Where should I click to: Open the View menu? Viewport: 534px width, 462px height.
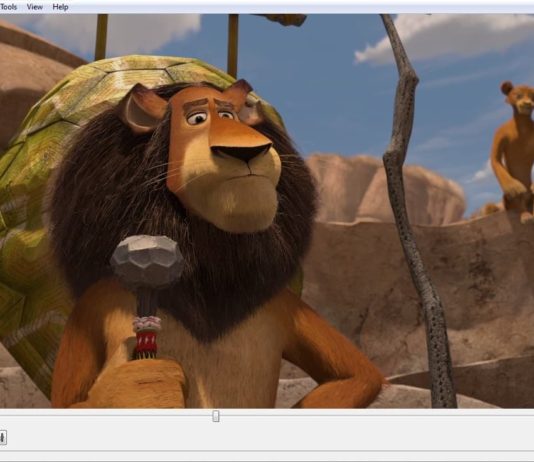35,7
